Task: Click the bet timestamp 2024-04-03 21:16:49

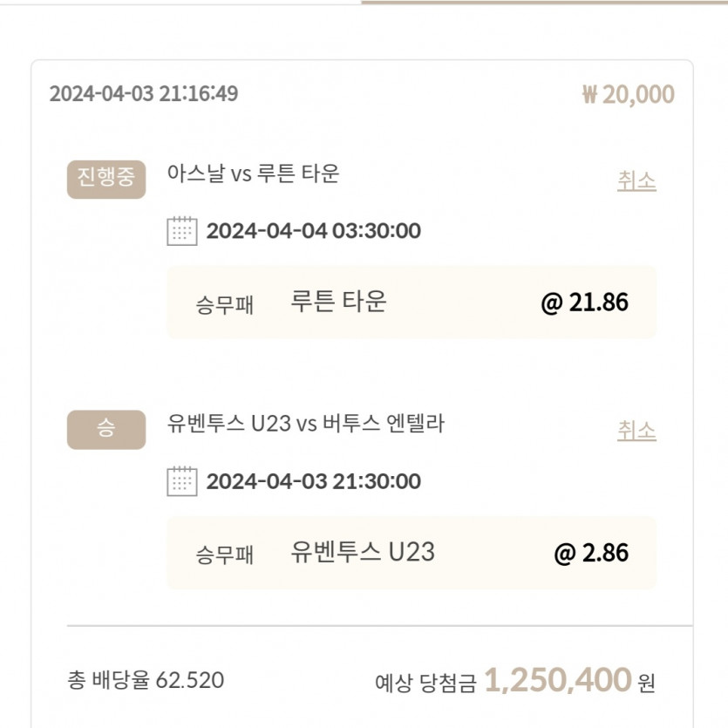Action: click(x=144, y=94)
